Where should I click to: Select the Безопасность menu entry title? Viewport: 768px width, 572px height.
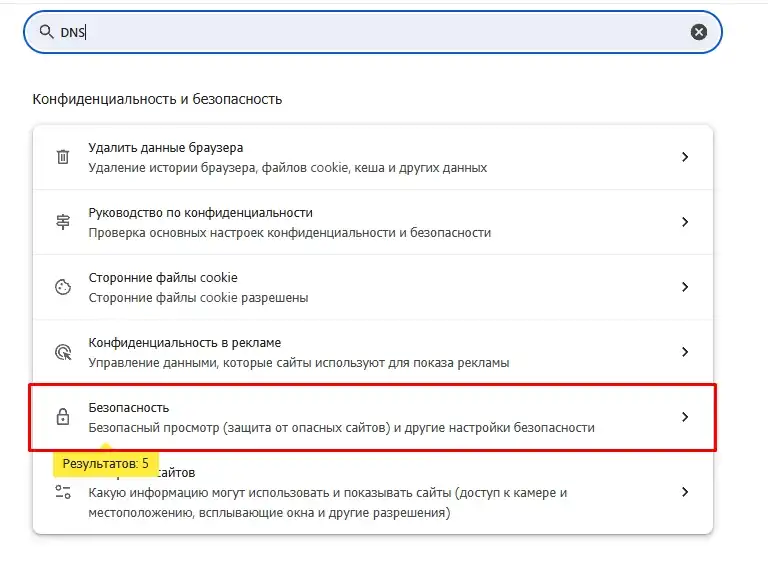(x=129, y=408)
